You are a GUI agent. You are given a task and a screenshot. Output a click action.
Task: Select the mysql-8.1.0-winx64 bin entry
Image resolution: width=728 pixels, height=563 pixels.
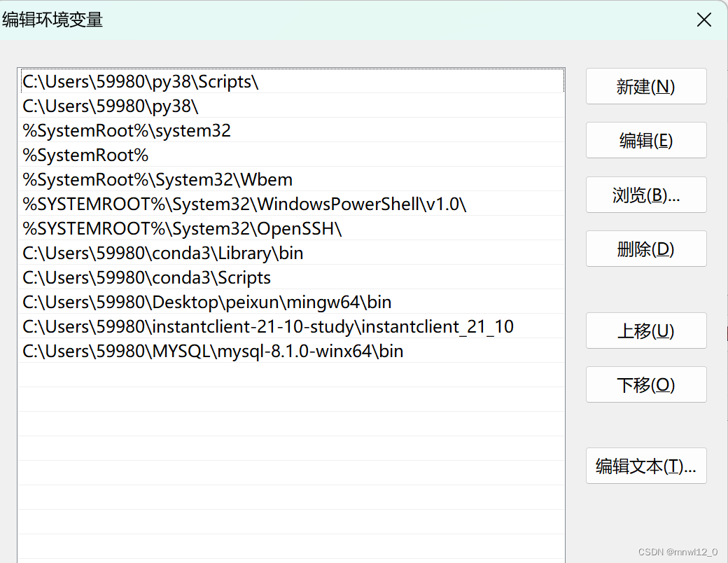coord(210,351)
